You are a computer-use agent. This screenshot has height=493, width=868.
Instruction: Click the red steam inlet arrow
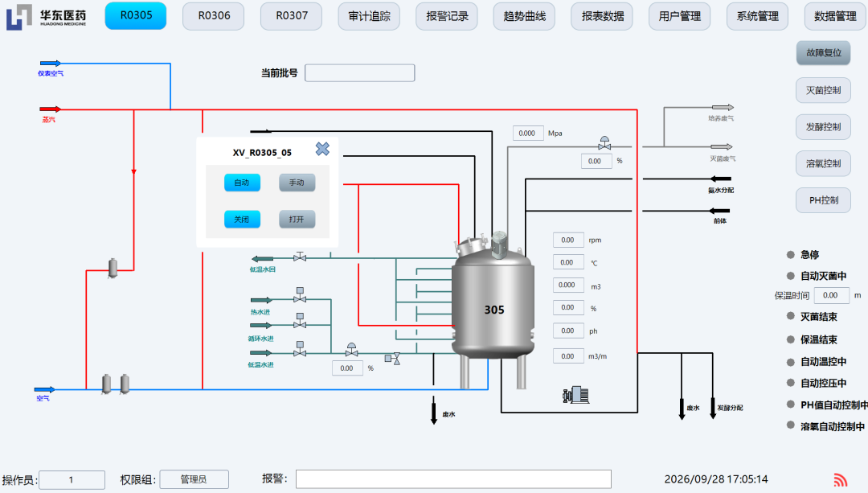pos(50,109)
